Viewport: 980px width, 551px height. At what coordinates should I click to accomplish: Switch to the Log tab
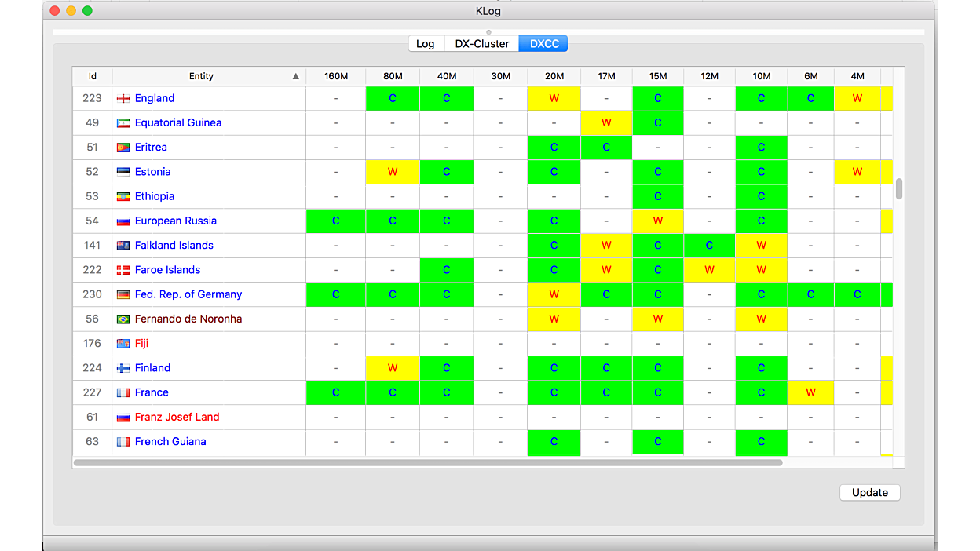pos(426,44)
